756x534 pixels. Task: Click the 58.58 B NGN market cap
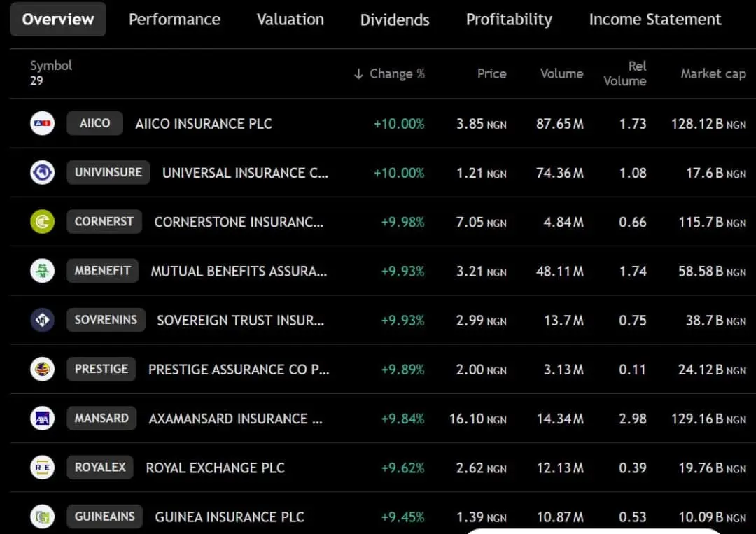pyautogui.click(x=712, y=272)
